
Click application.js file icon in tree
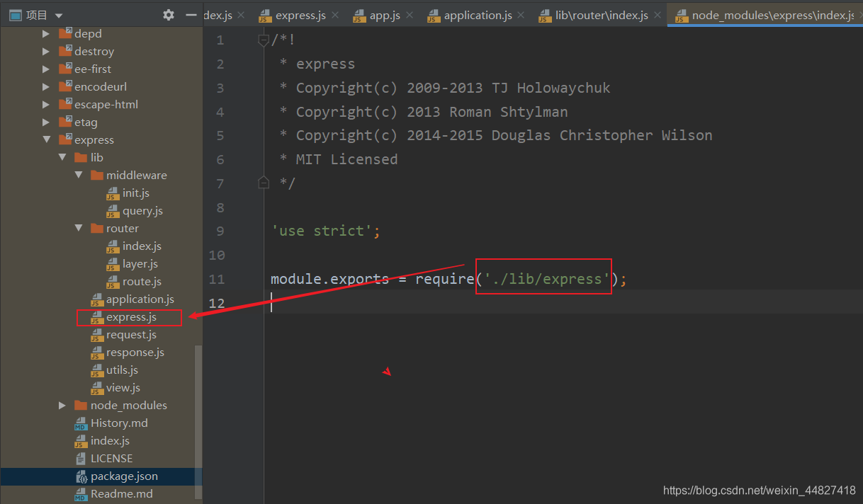pyautogui.click(x=96, y=299)
